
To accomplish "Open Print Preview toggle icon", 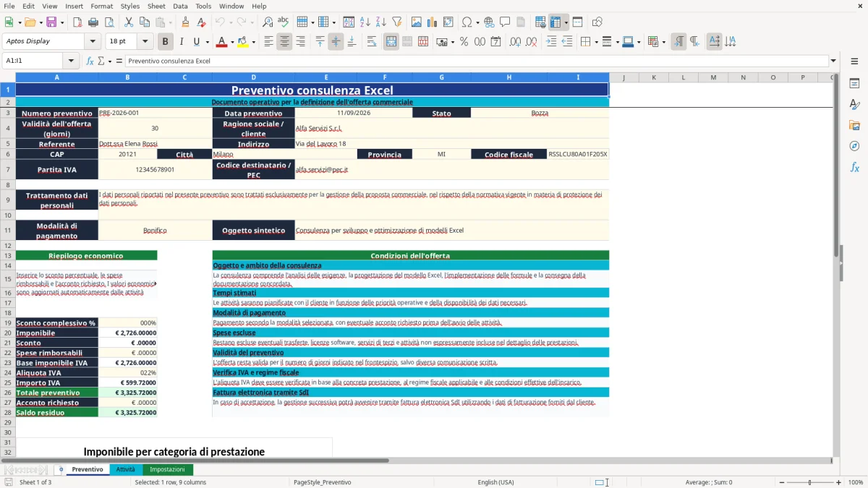I will click(109, 22).
